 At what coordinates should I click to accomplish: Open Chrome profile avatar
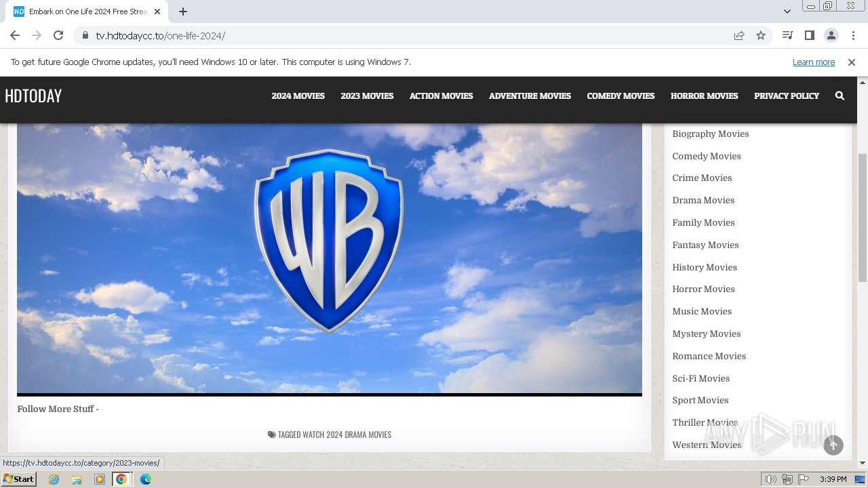(x=831, y=35)
